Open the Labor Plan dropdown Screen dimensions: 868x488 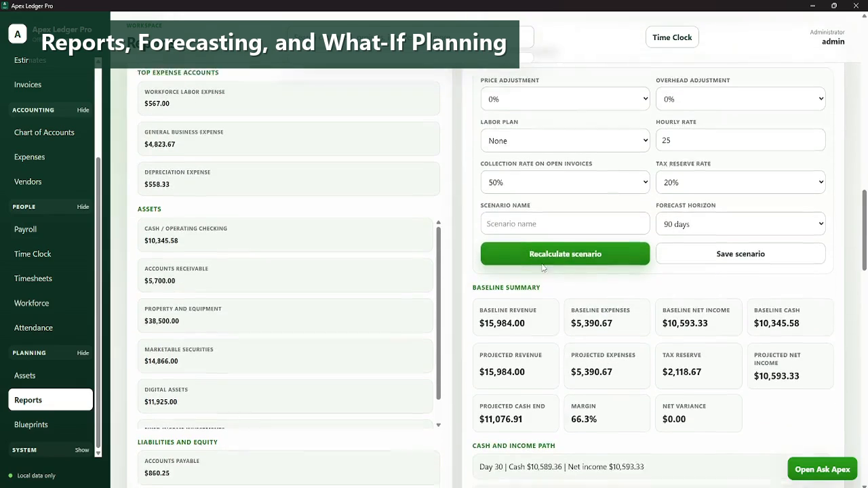point(565,140)
